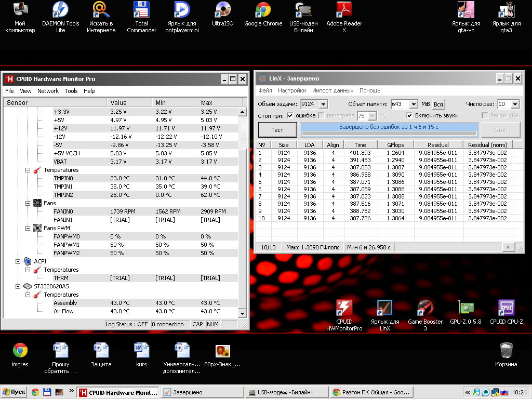Open the GPU-Z.0.5.8 desktop icon
Image resolution: width=532 pixels, height=399 pixels.
pos(465,309)
